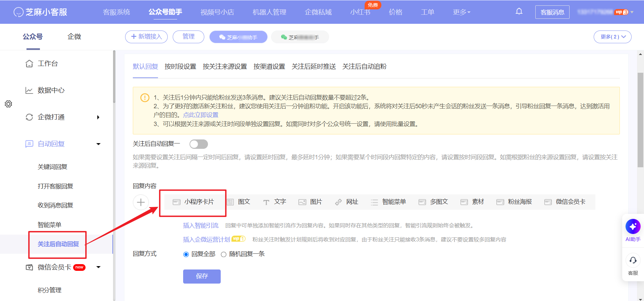Open the 更多(2) accounts dropdown
The width and height of the screenshot is (644, 301).
click(612, 37)
